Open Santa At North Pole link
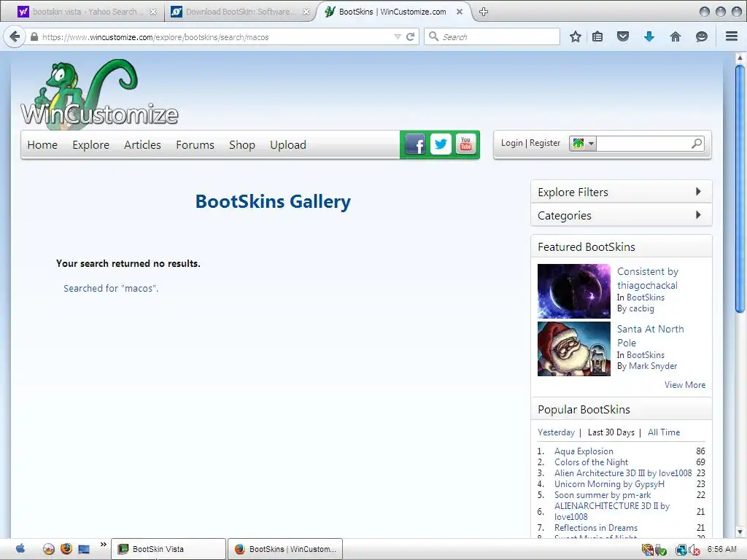Image resolution: width=747 pixels, height=560 pixels. point(650,335)
